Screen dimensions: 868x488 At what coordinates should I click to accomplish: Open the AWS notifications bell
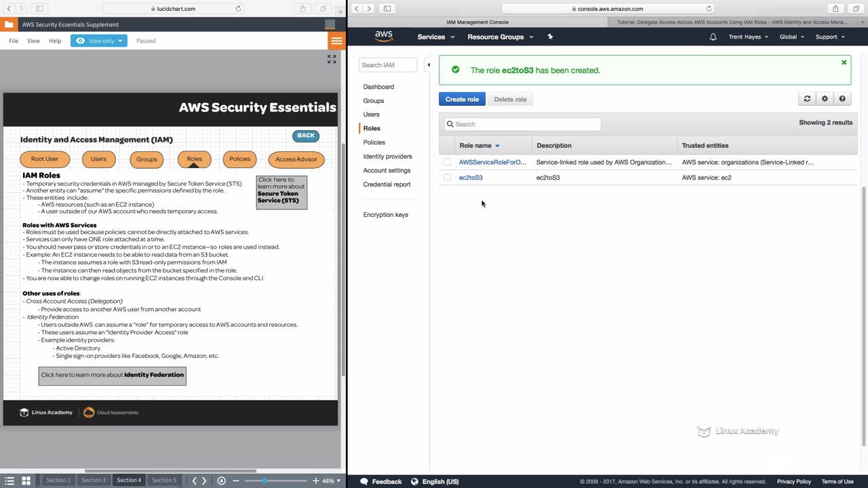(x=713, y=37)
